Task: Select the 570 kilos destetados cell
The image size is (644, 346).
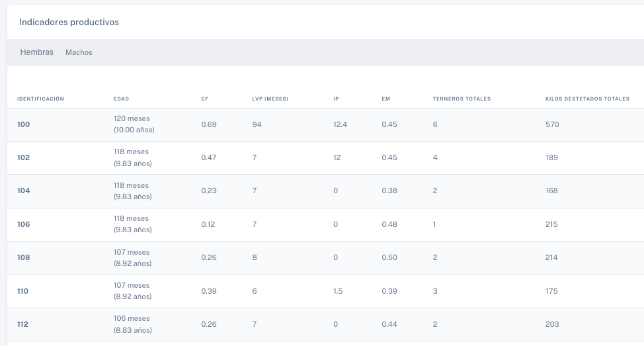Action: pyautogui.click(x=552, y=124)
